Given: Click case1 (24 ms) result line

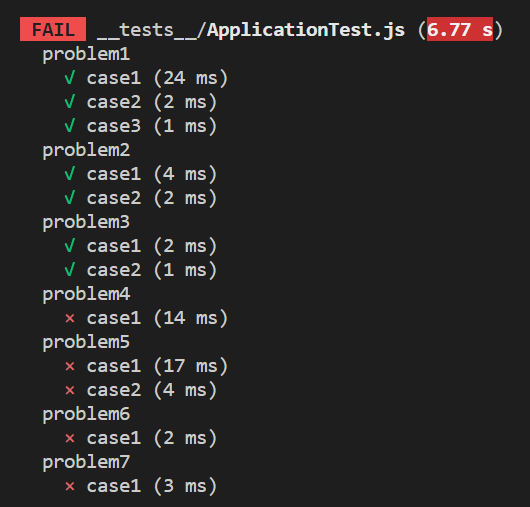Looking at the screenshot, I should (x=157, y=78).
